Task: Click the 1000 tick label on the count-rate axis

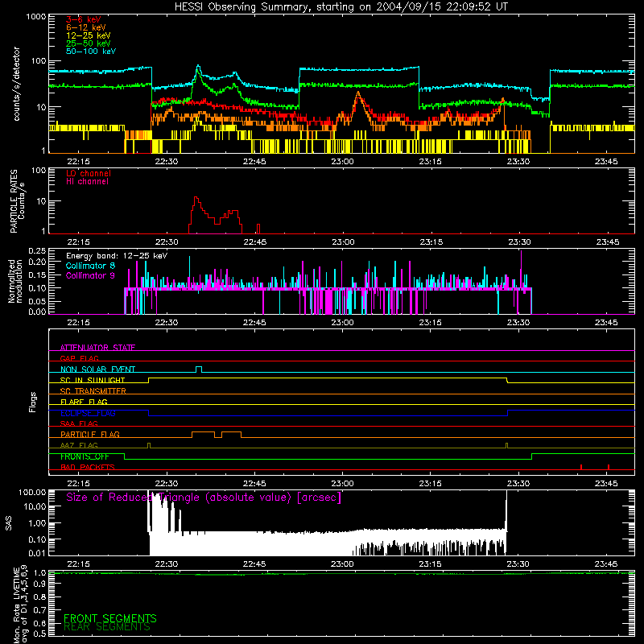Action: 36,17
